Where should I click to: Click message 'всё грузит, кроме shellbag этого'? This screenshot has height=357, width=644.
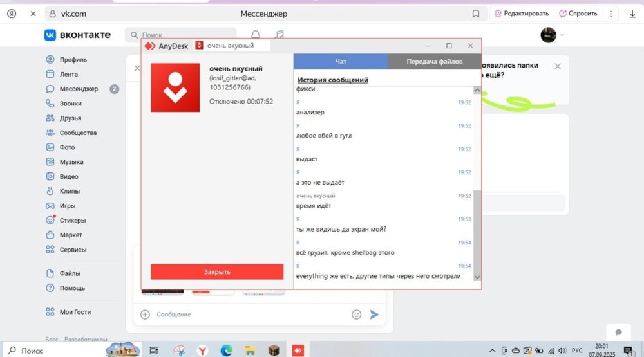pyautogui.click(x=345, y=252)
